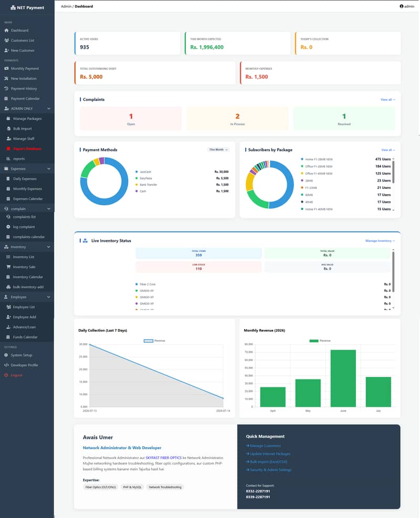Click the admin user icon top right
The image size is (420, 518).
402,6
